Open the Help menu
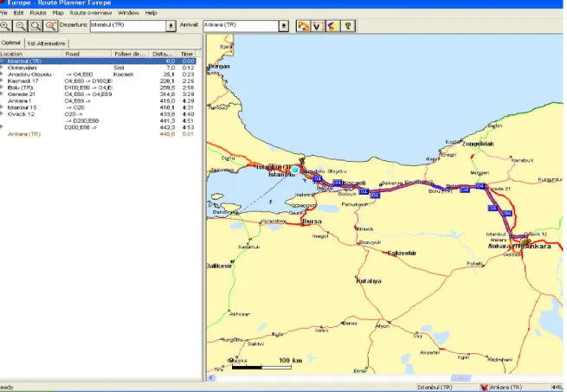The width and height of the screenshot is (567, 392). (151, 13)
